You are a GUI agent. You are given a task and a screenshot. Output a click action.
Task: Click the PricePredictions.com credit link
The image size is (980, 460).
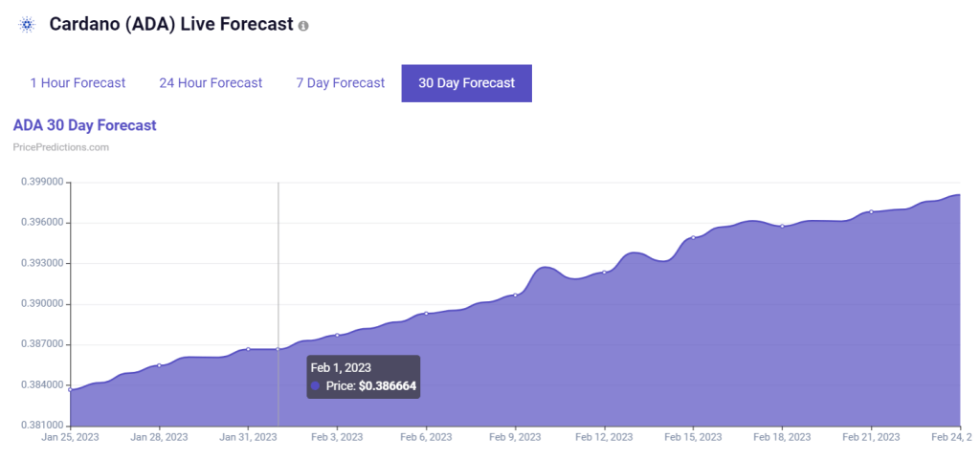click(60, 147)
